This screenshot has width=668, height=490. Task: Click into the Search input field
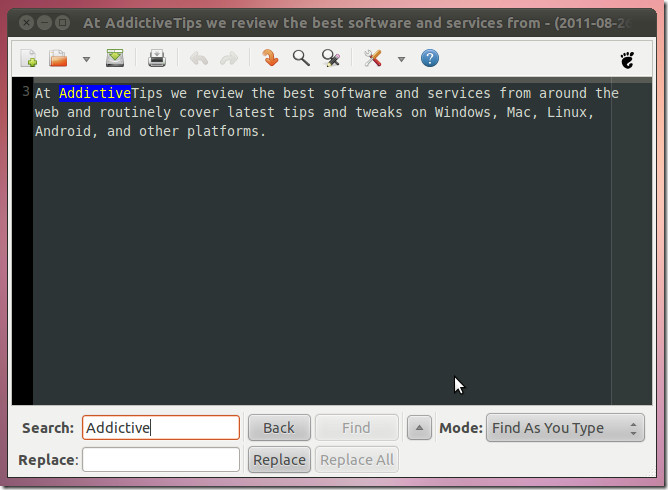[161, 427]
